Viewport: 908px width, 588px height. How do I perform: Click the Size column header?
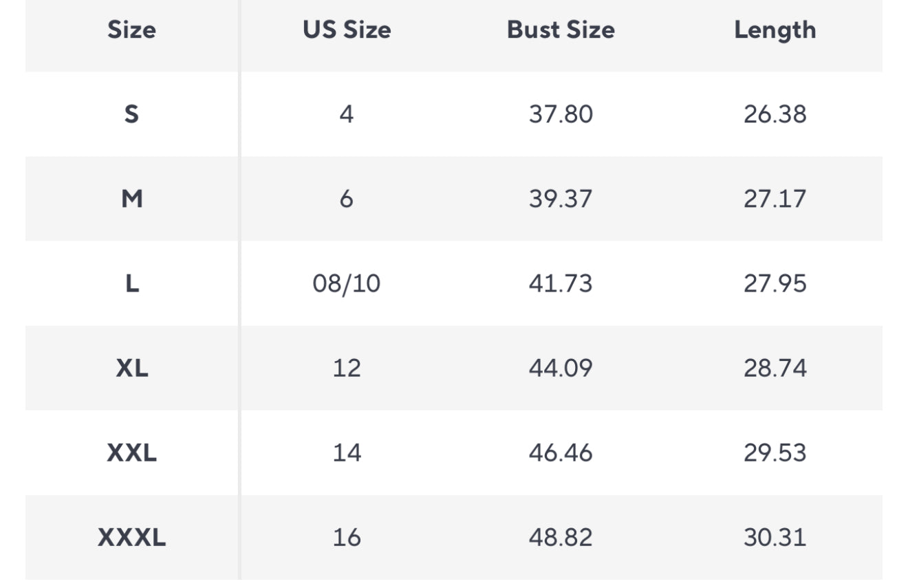tap(131, 30)
